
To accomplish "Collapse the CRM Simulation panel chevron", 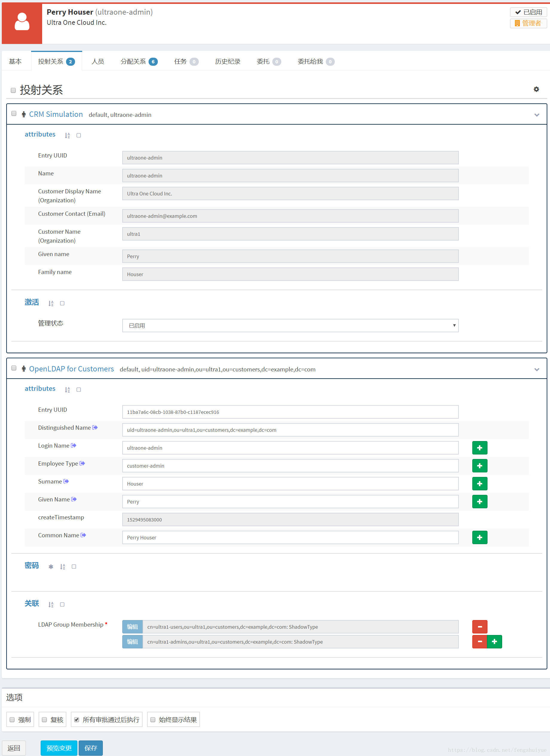I will click(537, 115).
